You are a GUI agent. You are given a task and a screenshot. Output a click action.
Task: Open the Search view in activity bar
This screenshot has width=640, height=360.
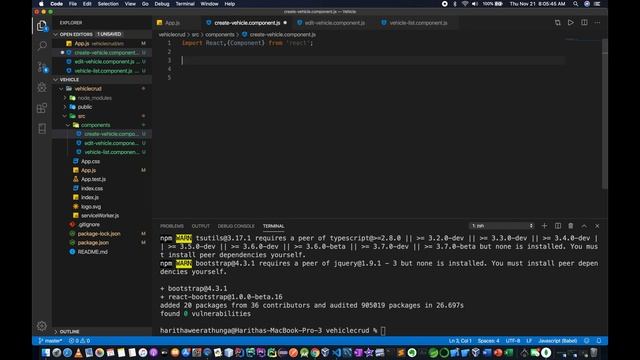click(42, 46)
